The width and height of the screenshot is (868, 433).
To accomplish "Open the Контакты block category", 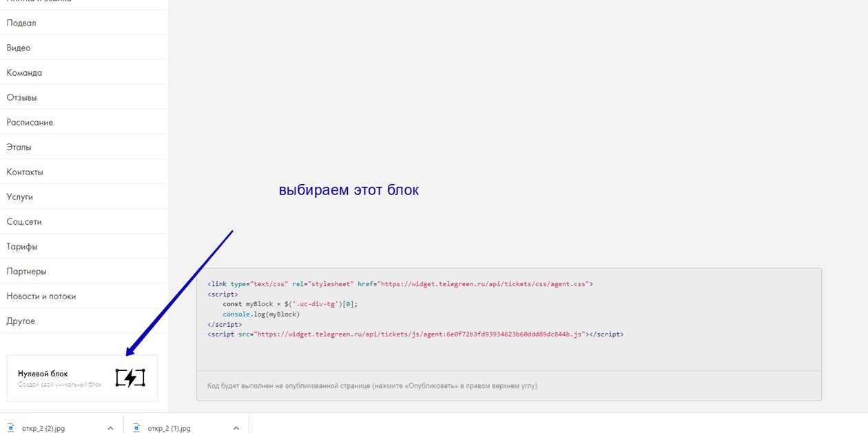I will 25,172.
